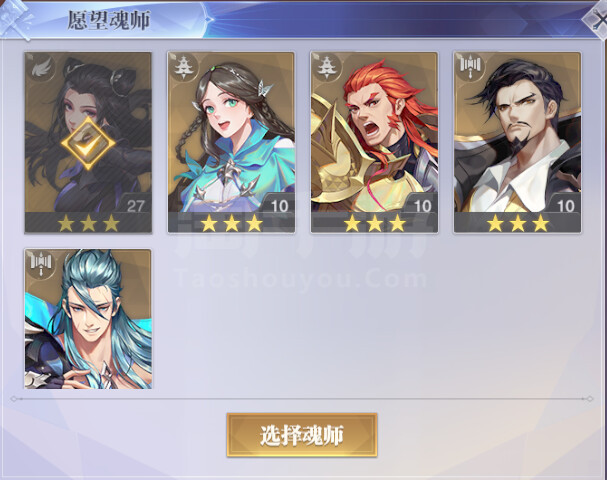Click weapon class icon on blue-haired man card
This screenshot has height=480, width=607.
tap(41, 265)
